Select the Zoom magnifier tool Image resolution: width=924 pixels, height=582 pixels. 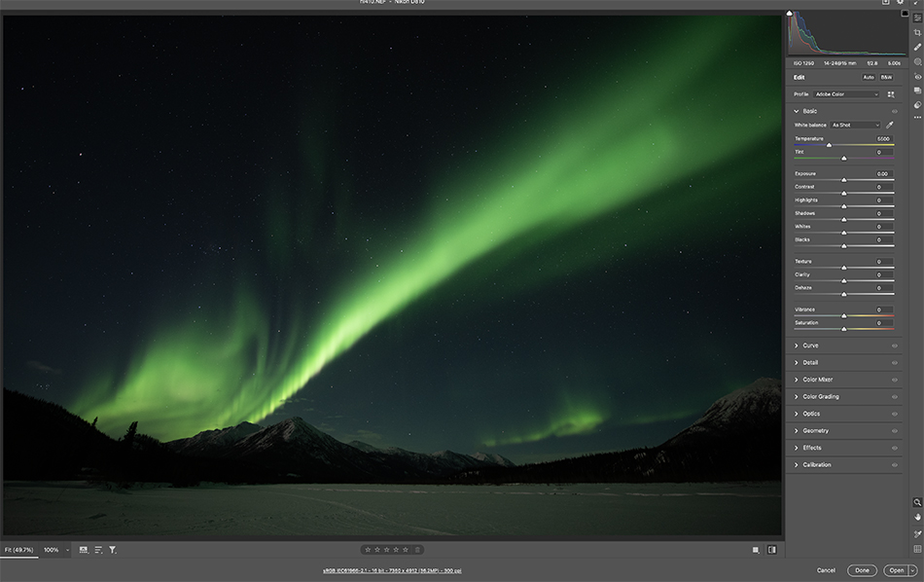(x=917, y=502)
